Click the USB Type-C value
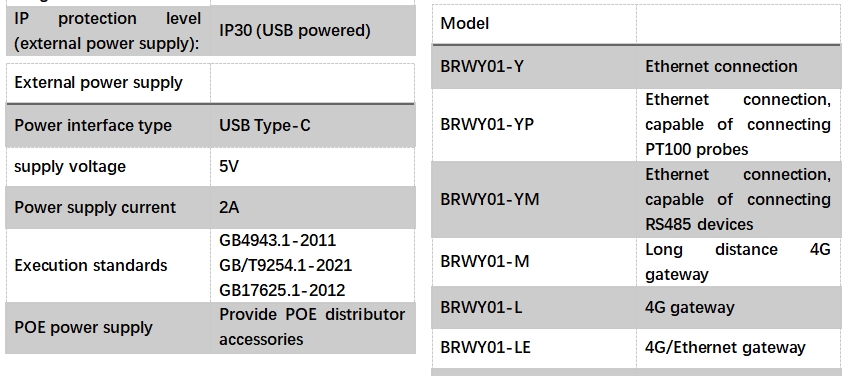849x381 pixels. tap(265, 126)
